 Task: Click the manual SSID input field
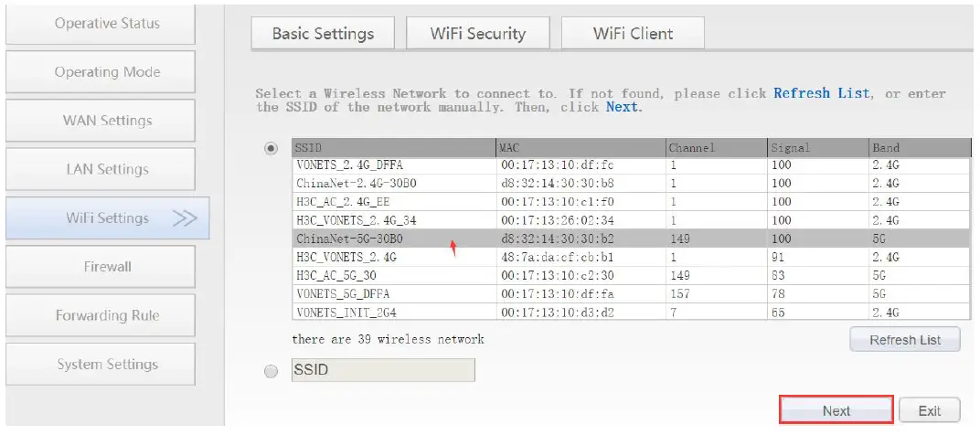383,370
